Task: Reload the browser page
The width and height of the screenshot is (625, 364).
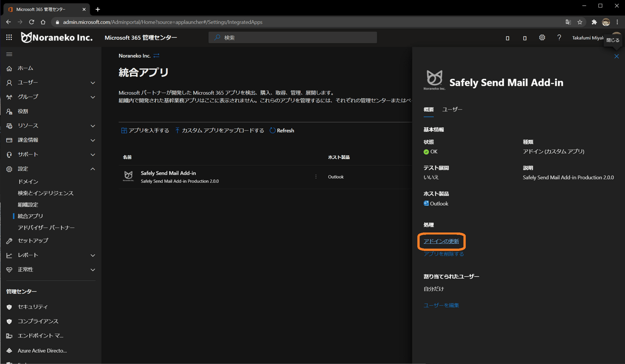Action: [31, 22]
